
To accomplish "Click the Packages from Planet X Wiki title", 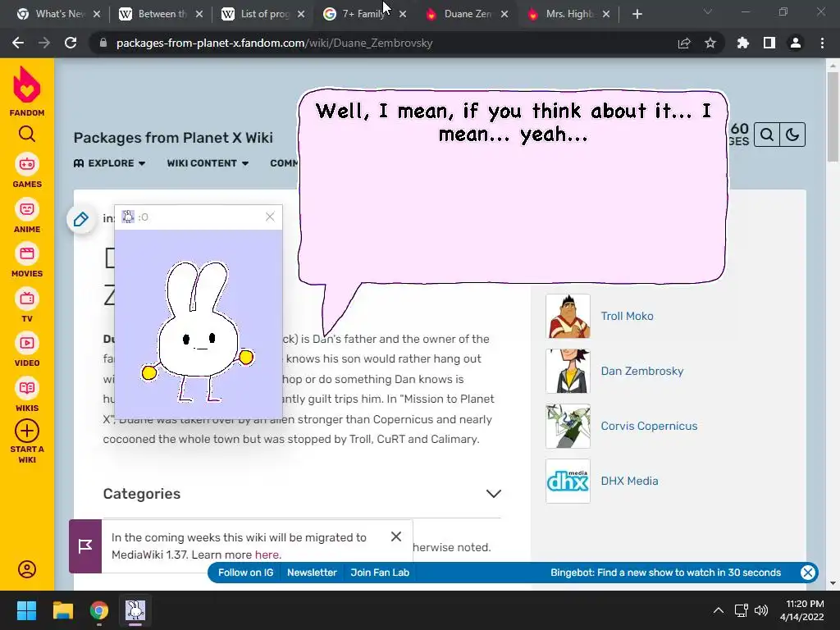I will (173, 138).
